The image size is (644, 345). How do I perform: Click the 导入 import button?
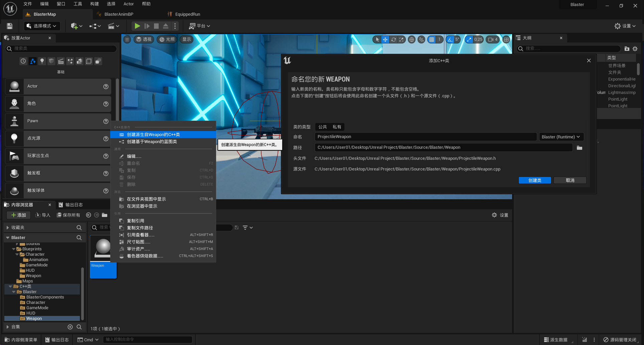pos(43,215)
